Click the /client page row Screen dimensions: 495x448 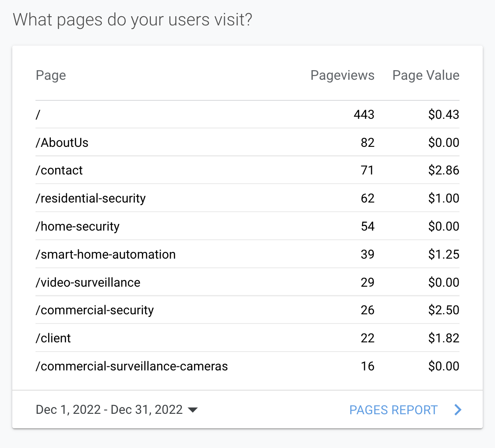pyautogui.click(x=53, y=339)
